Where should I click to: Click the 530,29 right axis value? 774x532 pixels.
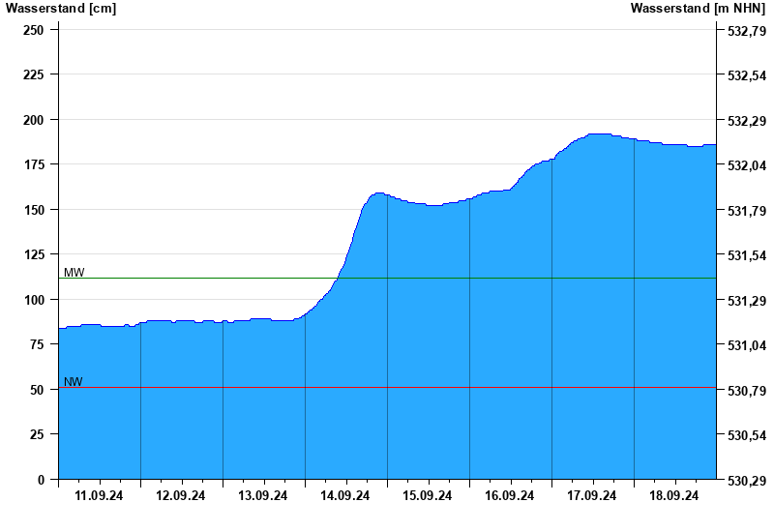pos(747,480)
